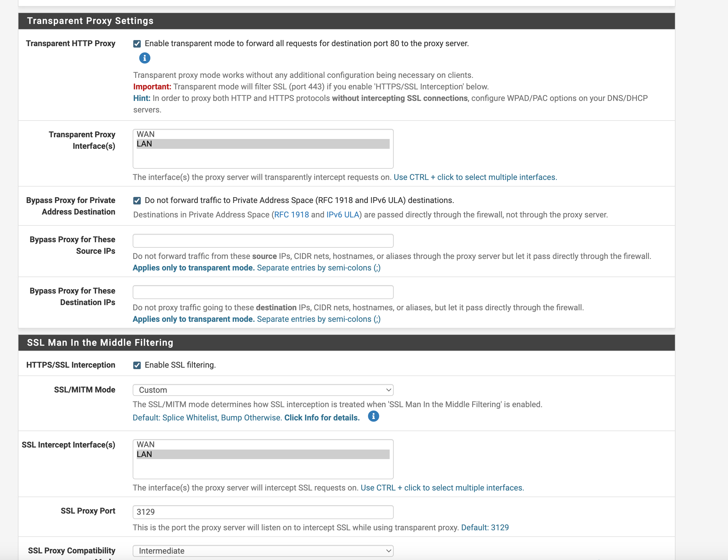728x560 pixels.
Task: Choose LAN in SSL Intercept Interface list
Action: (x=263, y=454)
